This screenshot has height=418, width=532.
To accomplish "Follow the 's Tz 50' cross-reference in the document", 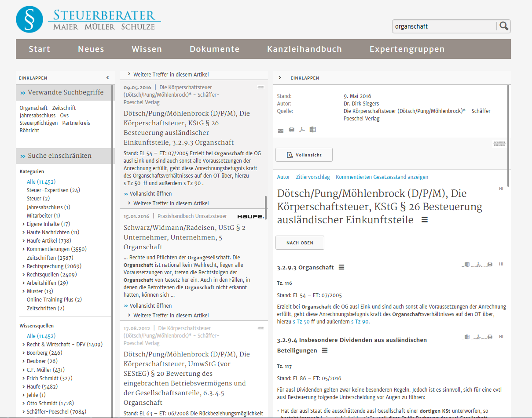I will (x=301, y=322).
